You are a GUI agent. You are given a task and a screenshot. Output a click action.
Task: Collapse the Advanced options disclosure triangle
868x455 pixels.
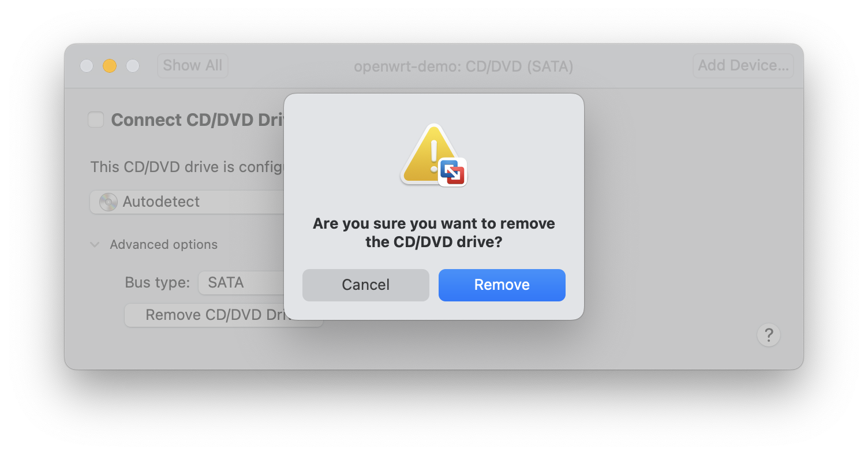tap(95, 245)
